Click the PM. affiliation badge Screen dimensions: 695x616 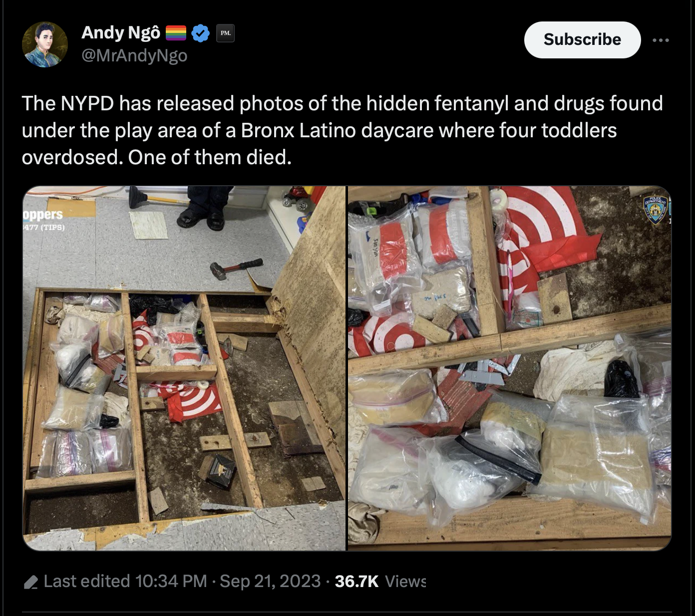(225, 33)
